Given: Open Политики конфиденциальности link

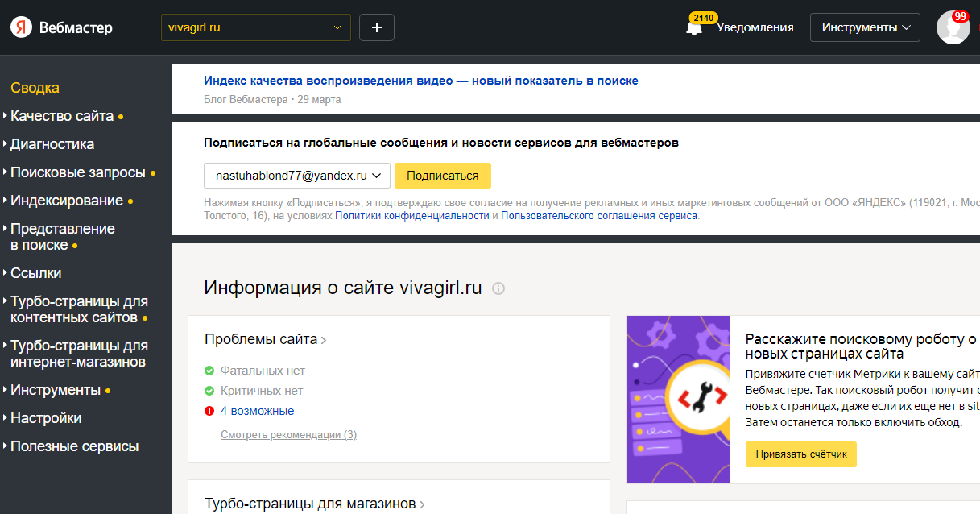Looking at the screenshot, I should click(412, 216).
